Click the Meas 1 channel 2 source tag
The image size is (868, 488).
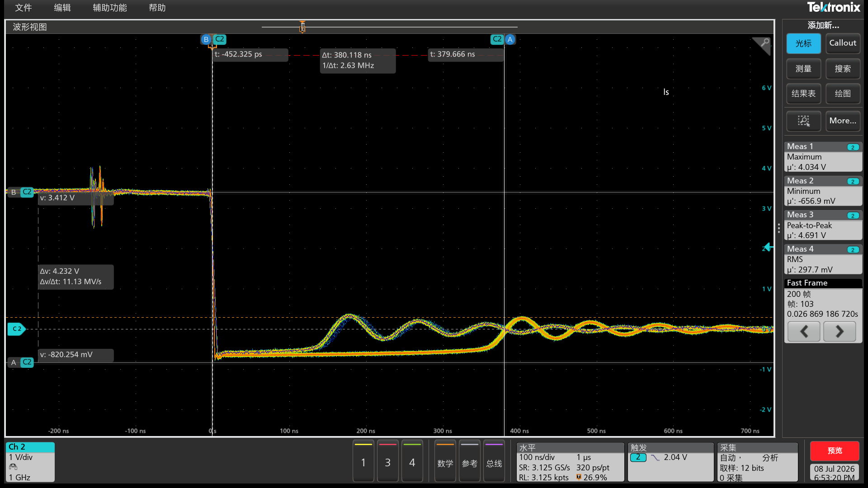coord(853,147)
